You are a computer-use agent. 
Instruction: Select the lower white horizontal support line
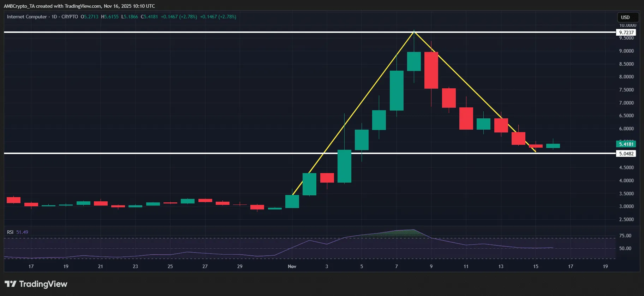click(x=177, y=153)
